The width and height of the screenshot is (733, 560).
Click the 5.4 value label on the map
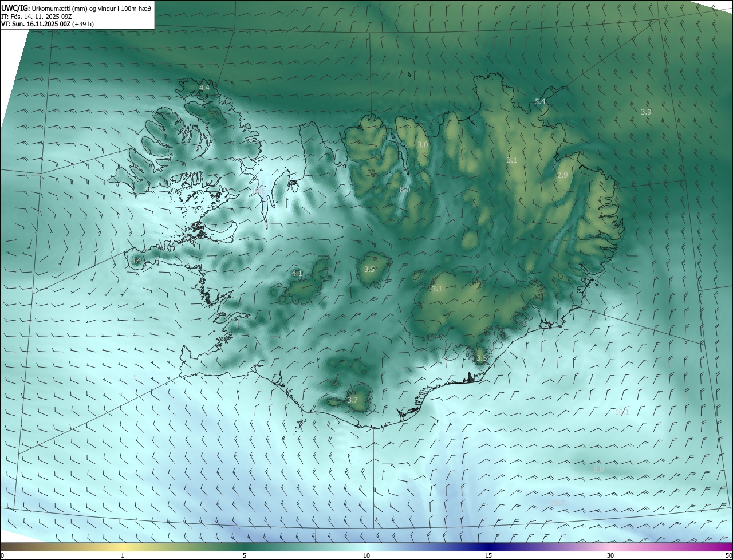tap(540, 101)
